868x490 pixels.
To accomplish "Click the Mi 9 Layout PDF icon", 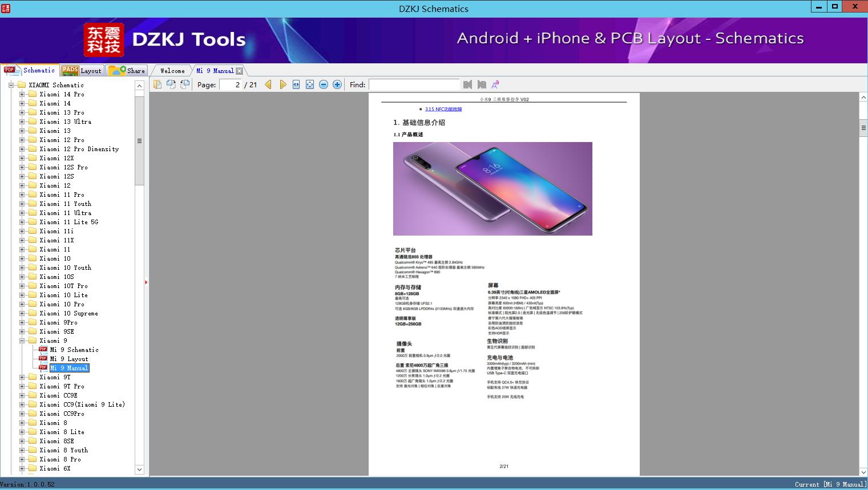I will (x=43, y=359).
